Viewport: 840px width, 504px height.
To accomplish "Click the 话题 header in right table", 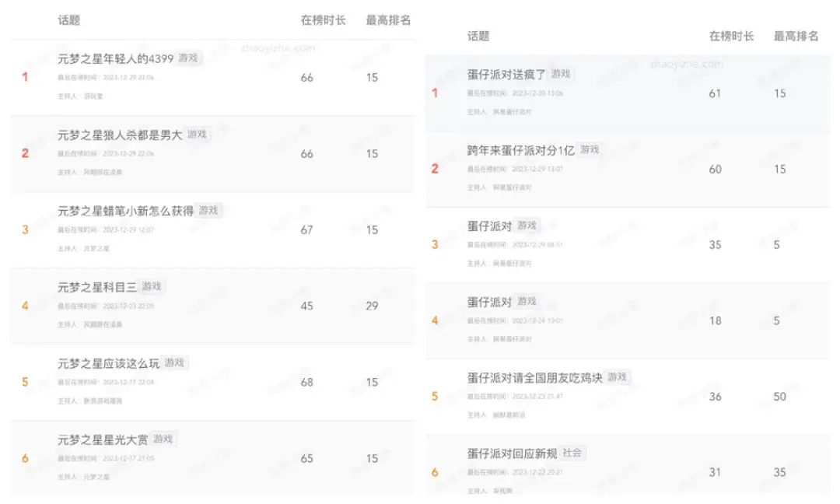I will tap(478, 37).
